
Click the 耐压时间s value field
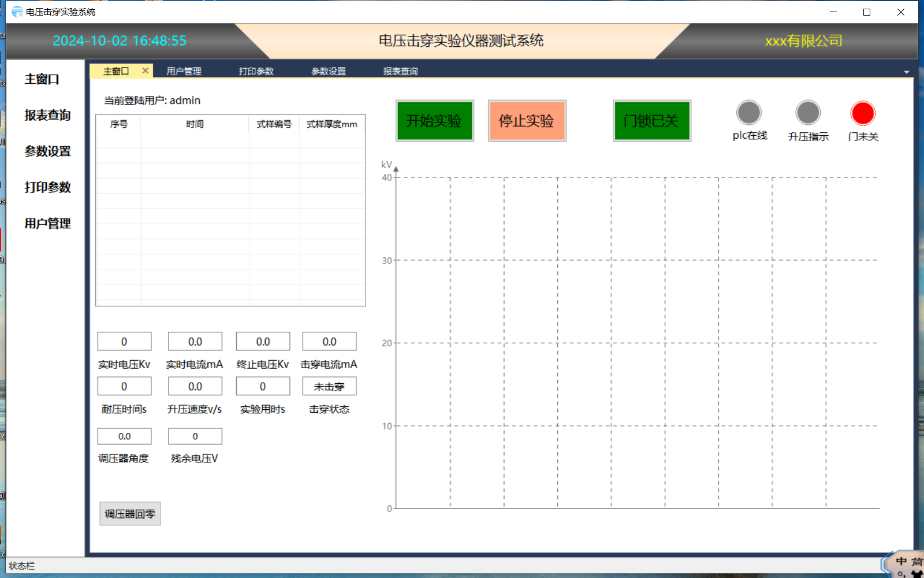pyautogui.click(x=124, y=386)
